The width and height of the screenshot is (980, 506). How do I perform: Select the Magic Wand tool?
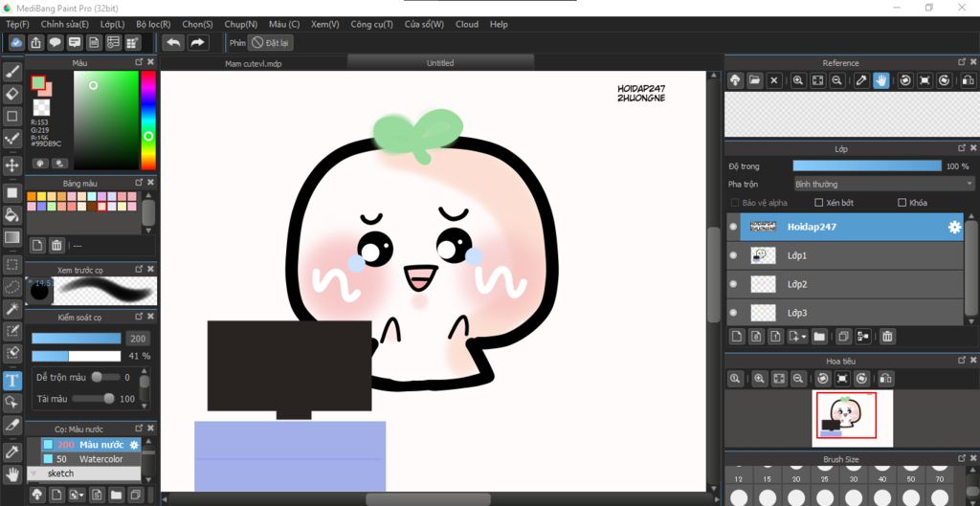coord(11,308)
